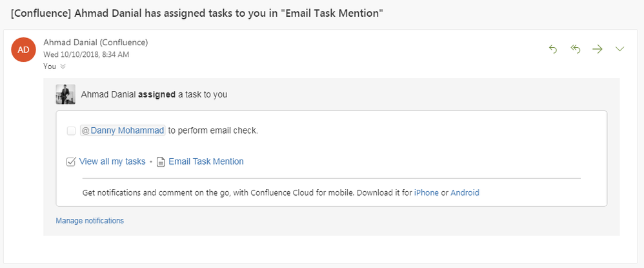Click the Reply arrow icon
Screen dimensions: 644x268
point(553,49)
